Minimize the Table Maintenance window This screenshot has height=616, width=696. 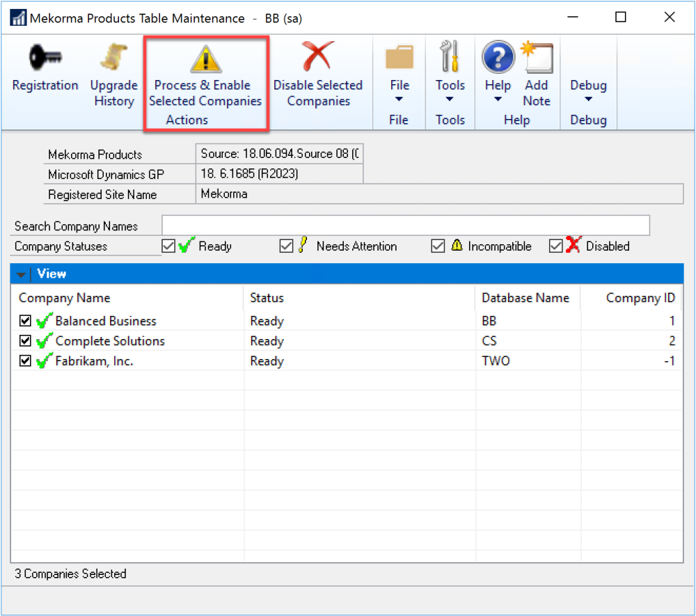click(573, 17)
